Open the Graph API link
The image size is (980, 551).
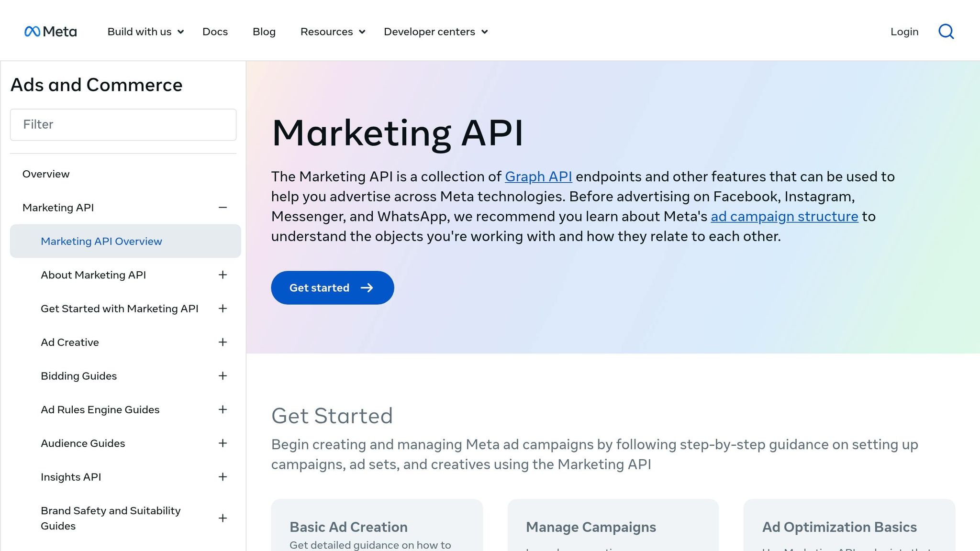(538, 176)
